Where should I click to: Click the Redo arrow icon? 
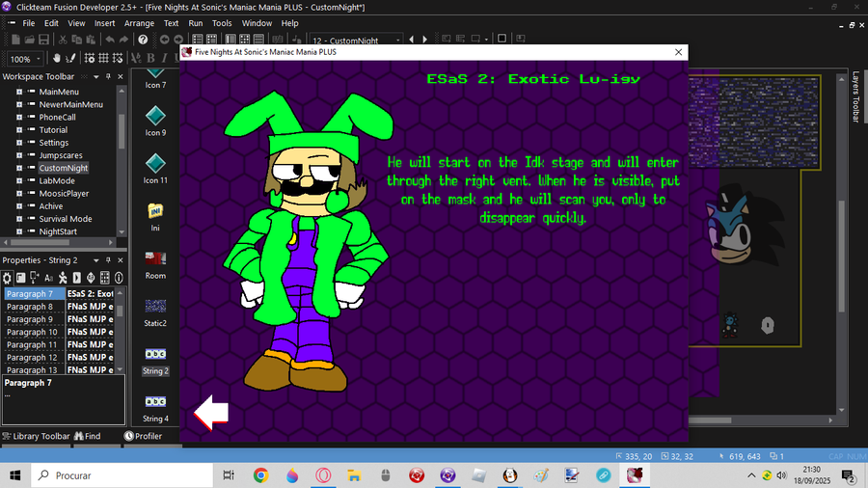pos(123,40)
